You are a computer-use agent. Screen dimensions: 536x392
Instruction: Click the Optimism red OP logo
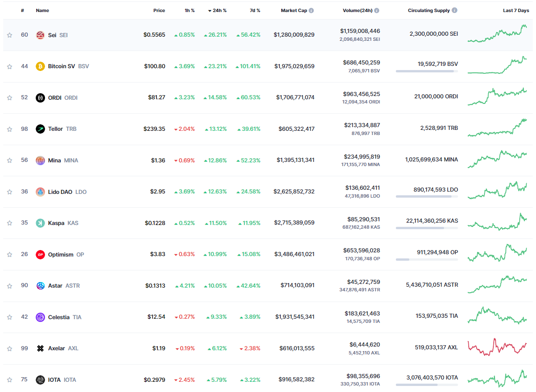(40, 254)
